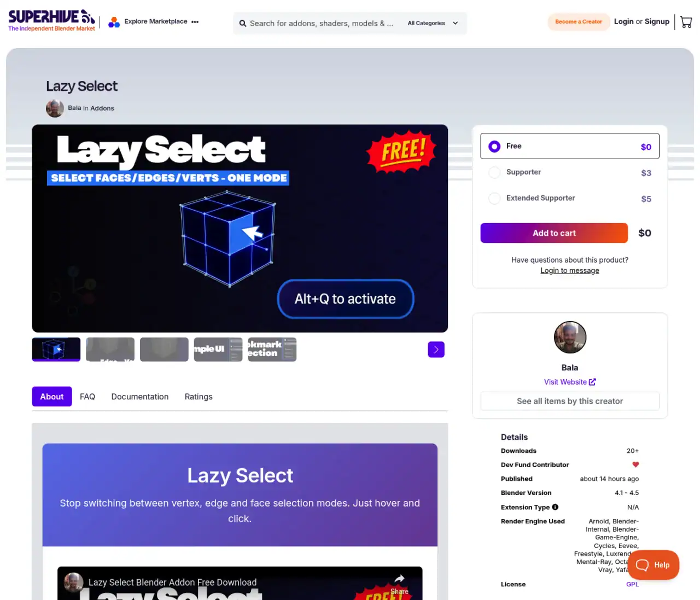Select the Bookmark selection thumbnail
The image size is (700, 600).
click(272, 349)
